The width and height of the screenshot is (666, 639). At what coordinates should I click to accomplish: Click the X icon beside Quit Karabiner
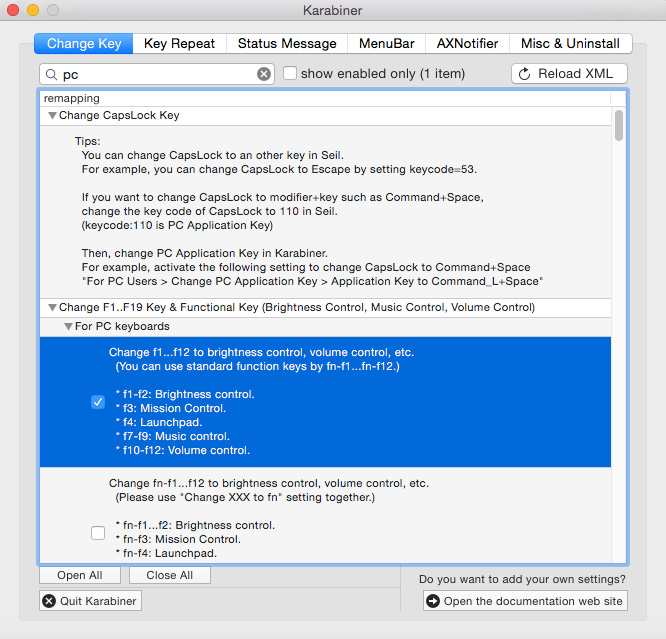coord(49,601)
